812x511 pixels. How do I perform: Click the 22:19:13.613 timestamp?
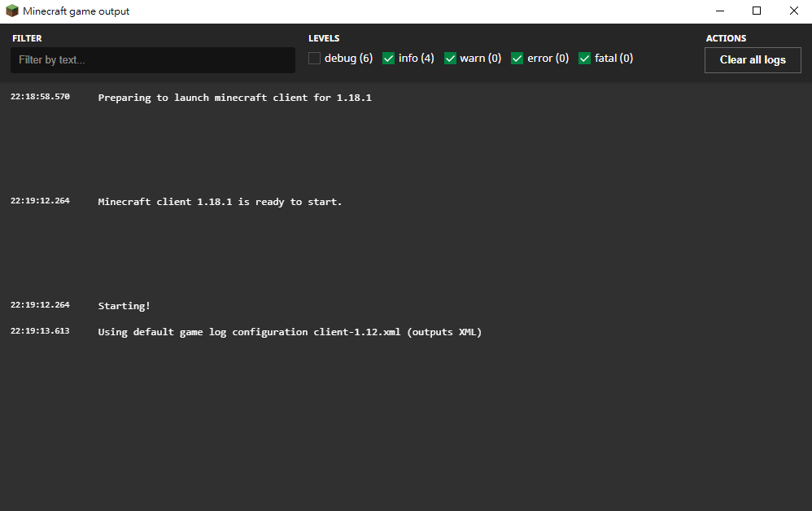[x=40, y=331]
